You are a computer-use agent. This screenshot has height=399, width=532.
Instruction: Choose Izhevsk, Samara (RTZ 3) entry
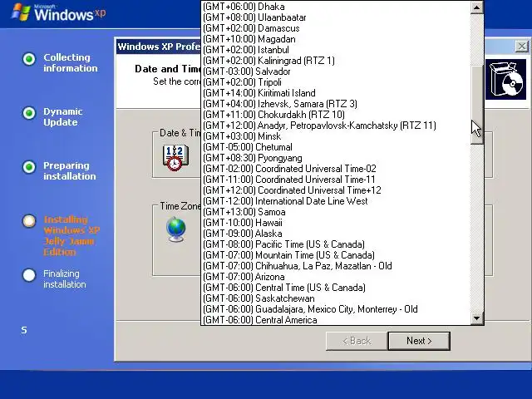coord(336,104)
